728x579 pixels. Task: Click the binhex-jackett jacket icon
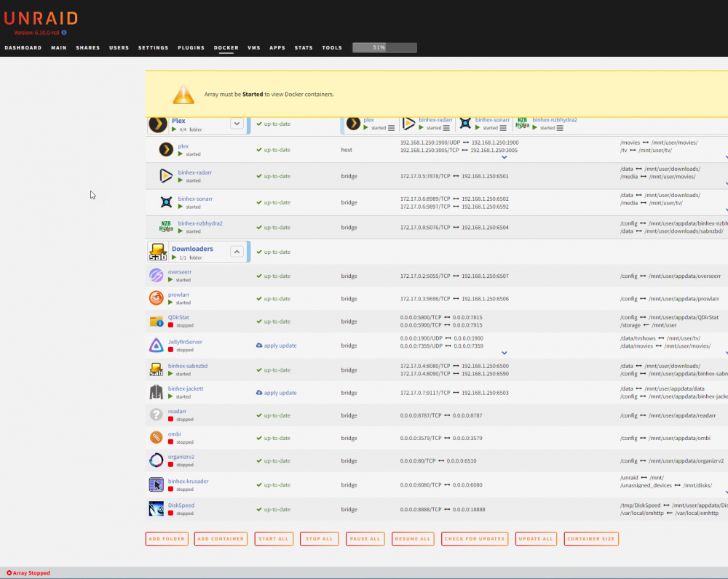156,392
